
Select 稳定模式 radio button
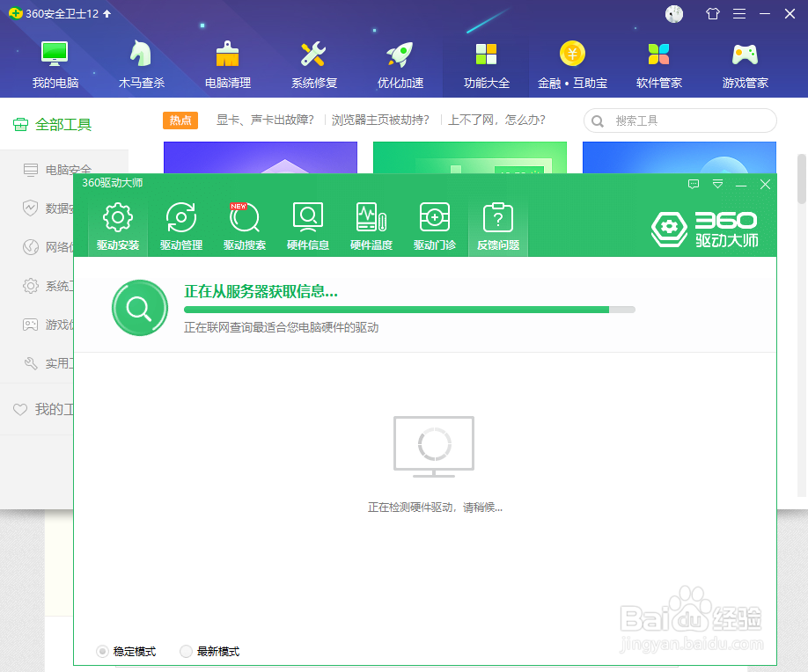click(102, 652)
